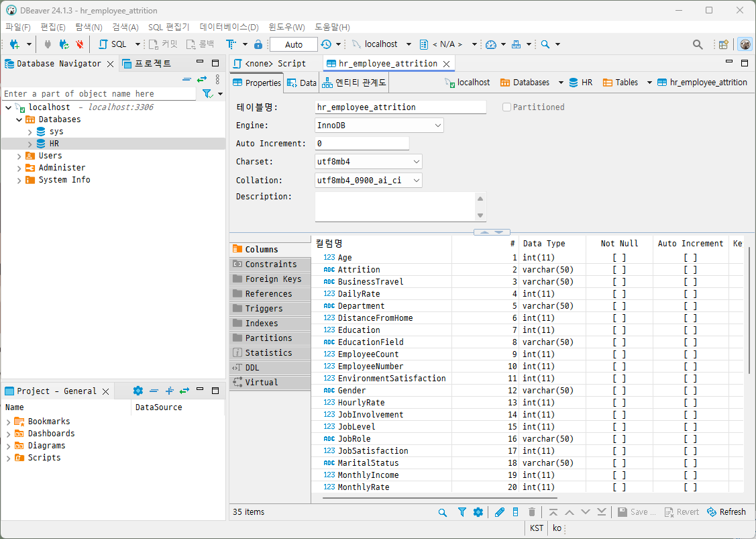Click the edit pencil icon in bottom toolbar

(x=500, y=512)
